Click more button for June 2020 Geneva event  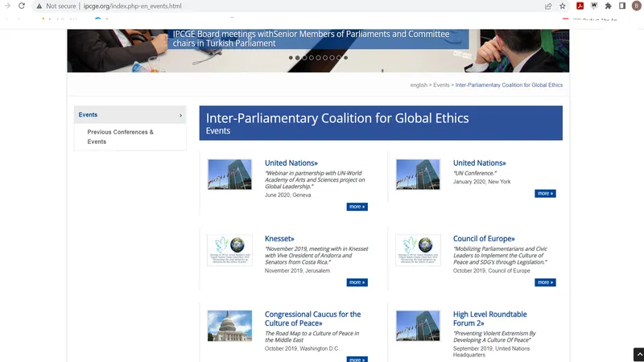click(357, 207)
